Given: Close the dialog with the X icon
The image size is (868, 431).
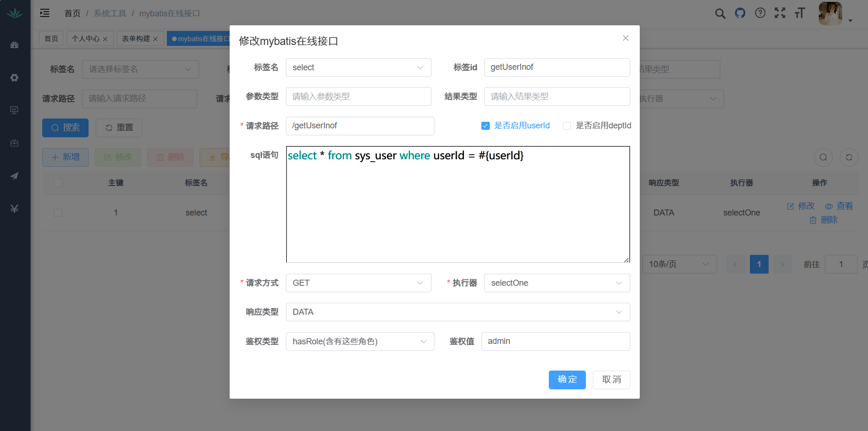Looking at the screenshot, I should [626, 38].
